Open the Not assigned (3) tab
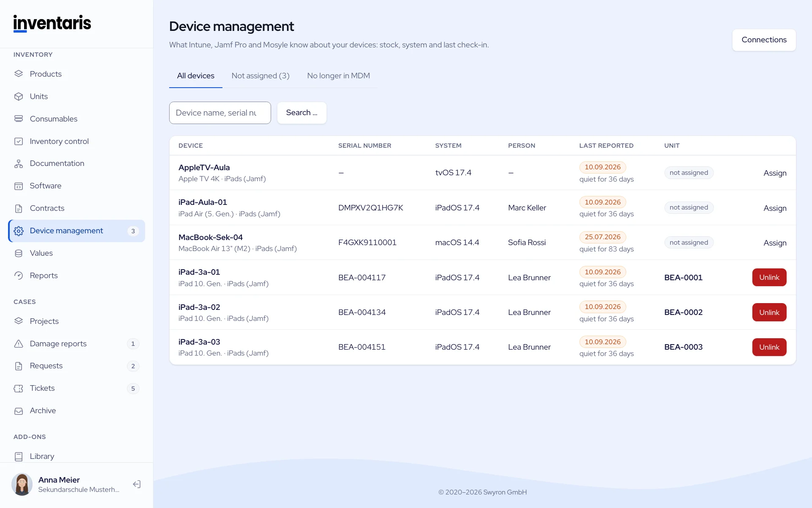Viewport: 812px width, 508px height. click(x=261, y=76)
